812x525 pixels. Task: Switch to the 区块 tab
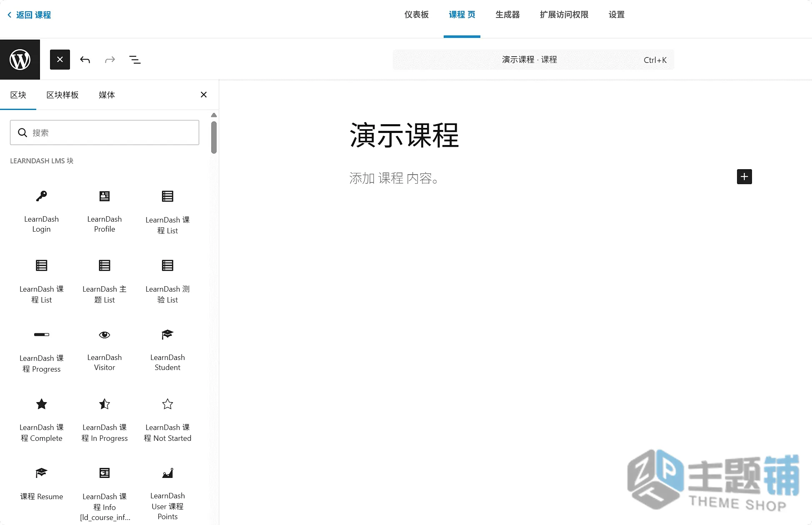pos(18,95)
